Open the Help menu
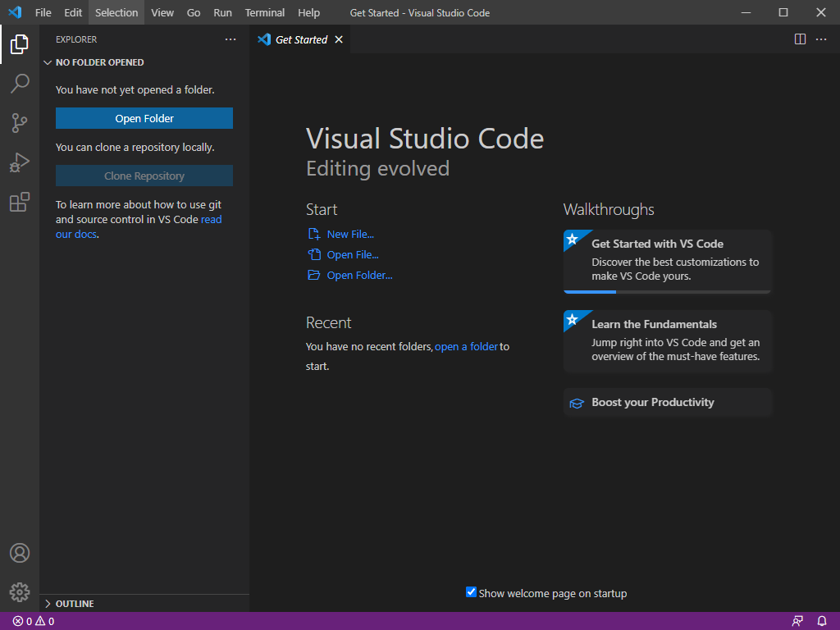This screenshot has width=840, height=630. (308, 12)
